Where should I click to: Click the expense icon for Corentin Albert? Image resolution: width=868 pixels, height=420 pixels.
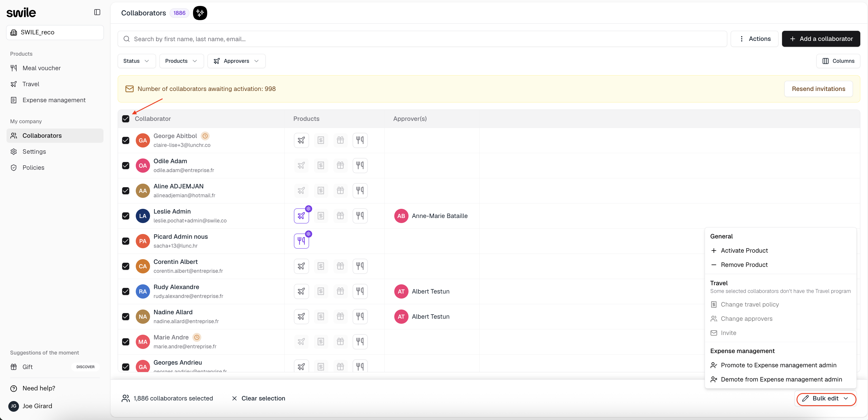pyautogui.click(x=321, y=266)
